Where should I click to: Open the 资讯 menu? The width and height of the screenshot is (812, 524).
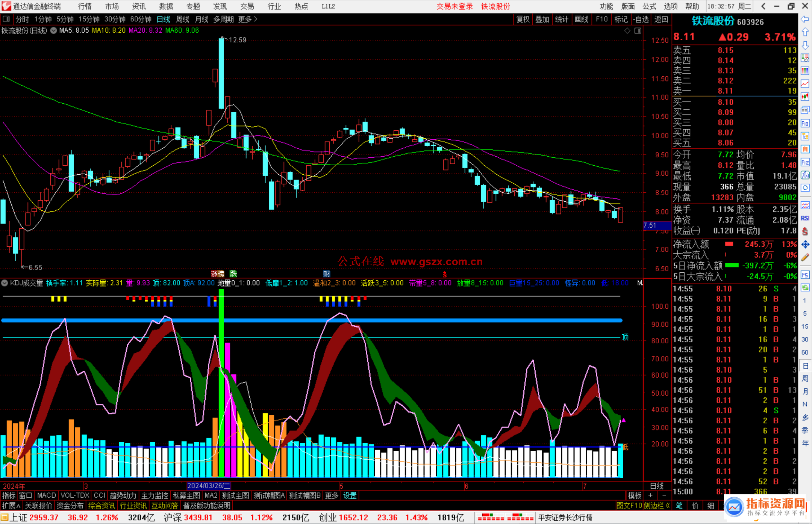(x=139, y=6)
